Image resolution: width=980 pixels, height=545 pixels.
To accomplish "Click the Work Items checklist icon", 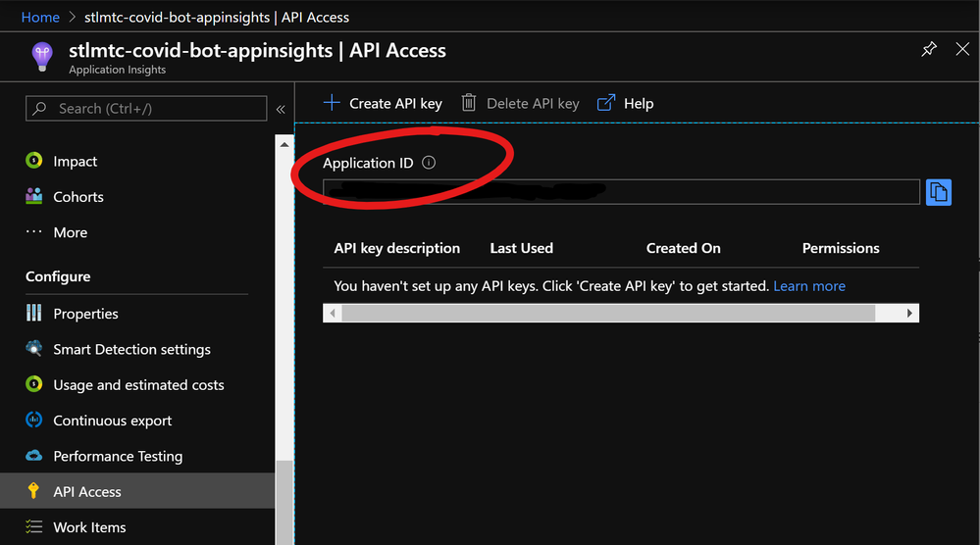I will pyautogui.click(x=33, y=527).
